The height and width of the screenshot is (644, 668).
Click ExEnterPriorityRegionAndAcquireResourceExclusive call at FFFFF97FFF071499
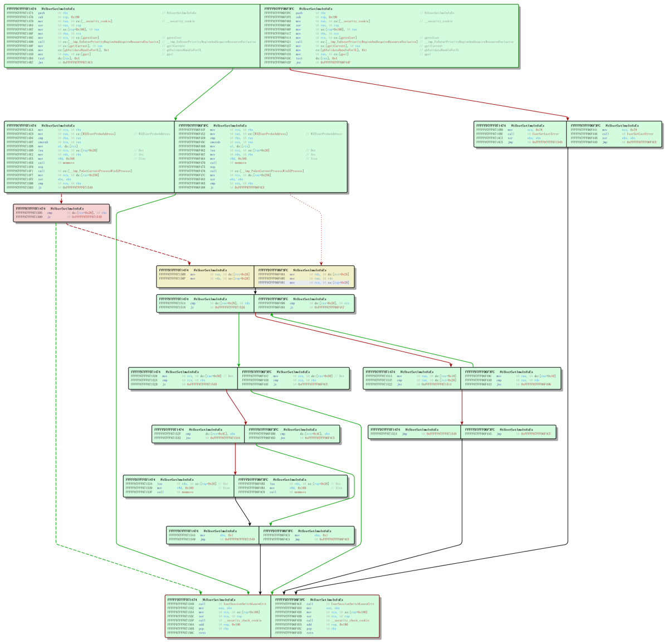tap(84, 42)
